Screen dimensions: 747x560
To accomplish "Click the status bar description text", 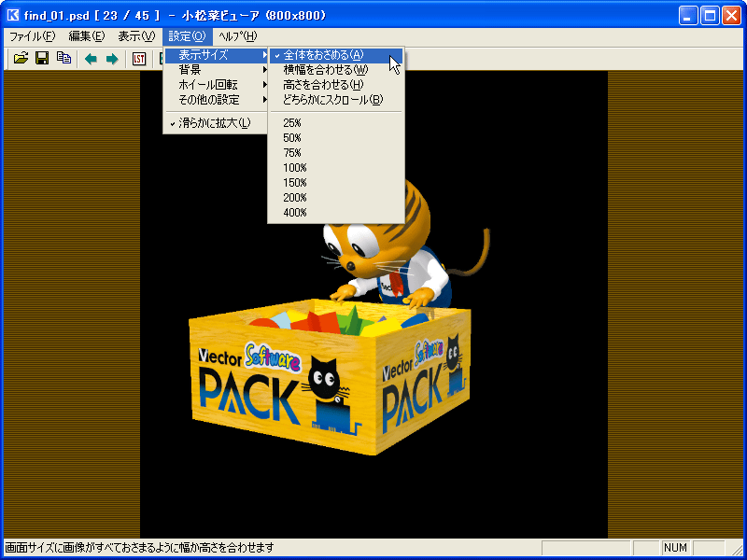I will [x=139, y=548].
